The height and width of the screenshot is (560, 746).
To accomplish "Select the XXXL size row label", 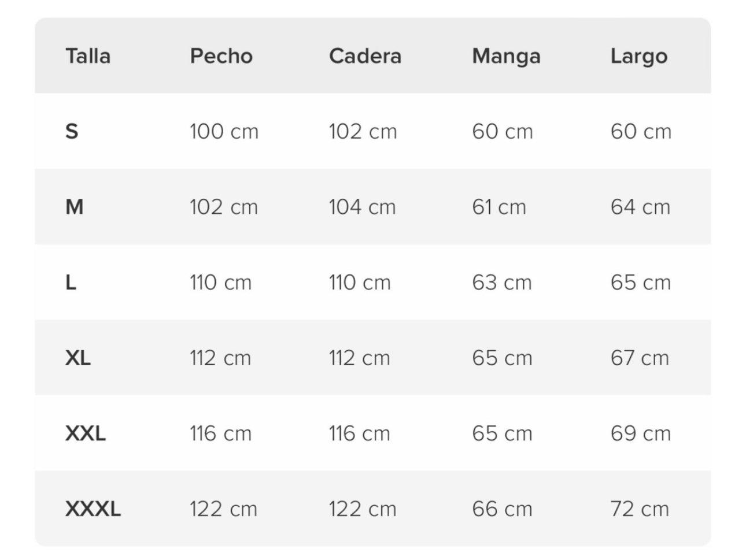I will [93, 509].
